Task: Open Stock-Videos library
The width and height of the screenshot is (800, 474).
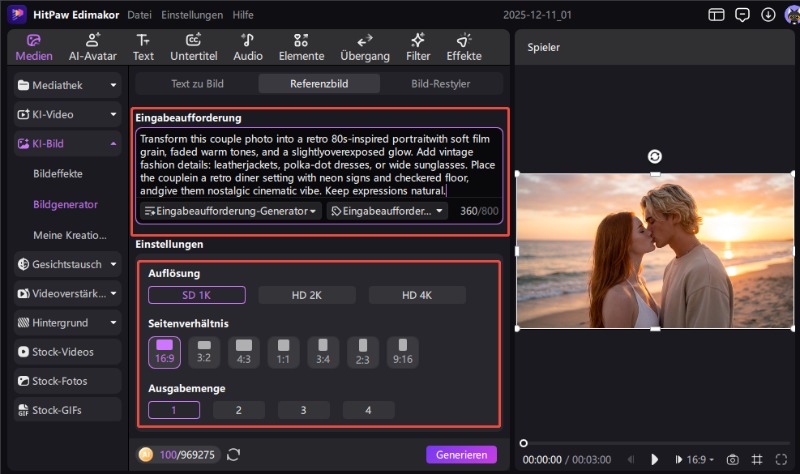Action: pyautogui.click(x=67, y=352)
